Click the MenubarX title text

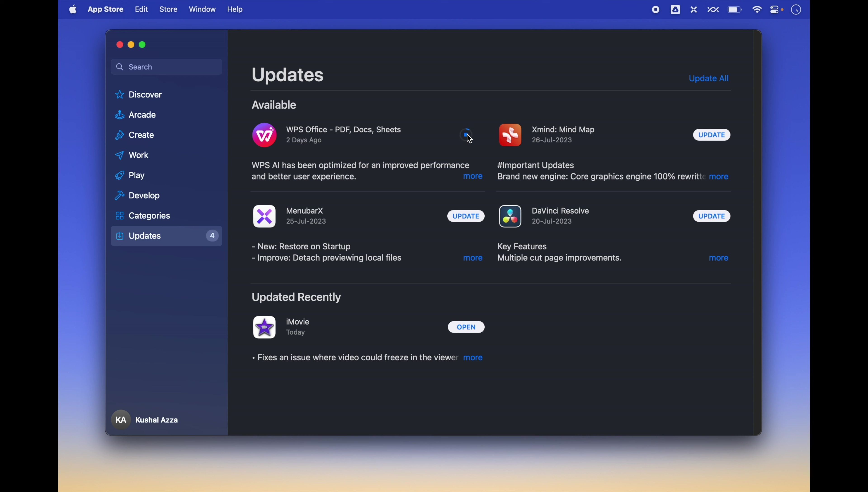coord(305,211)
